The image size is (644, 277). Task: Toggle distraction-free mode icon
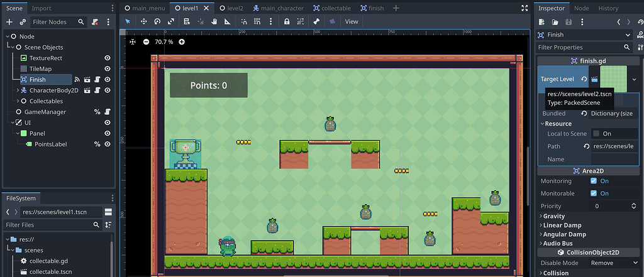tap(525, 8)
